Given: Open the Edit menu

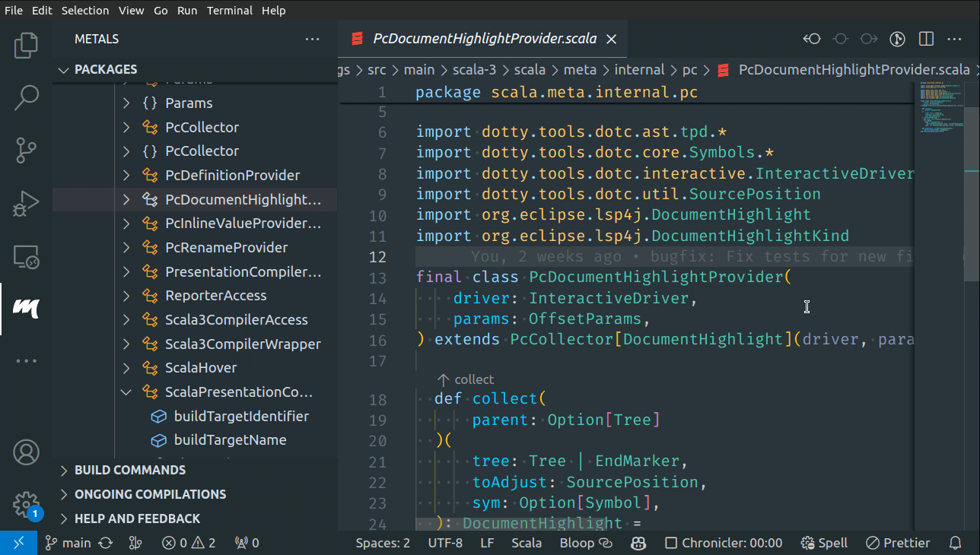Looking at the screenshot, I should click(x=43, y=11).
